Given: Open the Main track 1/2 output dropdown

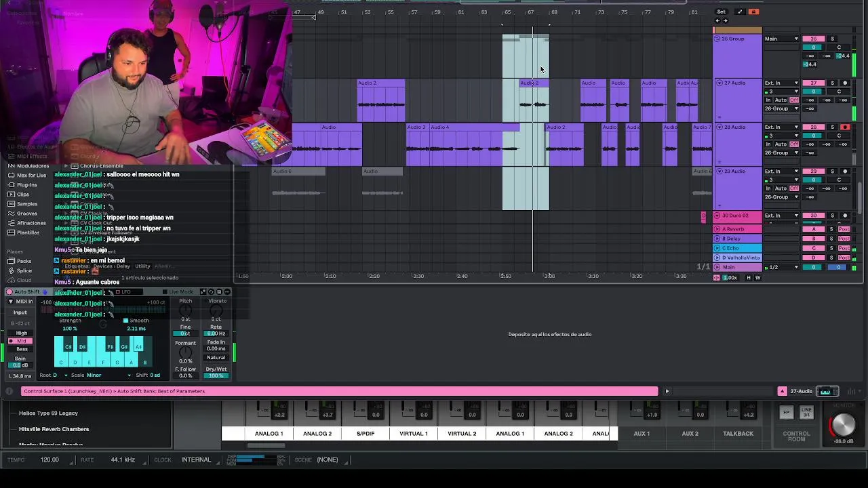Looking at the screenshot, I should 782,267.
